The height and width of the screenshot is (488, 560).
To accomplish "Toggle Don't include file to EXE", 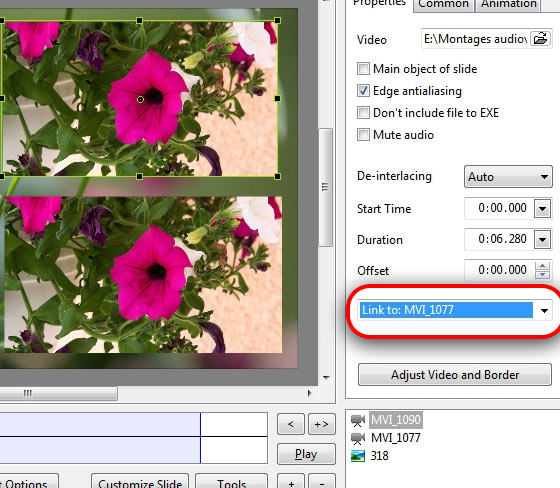I will pos(363,113).
